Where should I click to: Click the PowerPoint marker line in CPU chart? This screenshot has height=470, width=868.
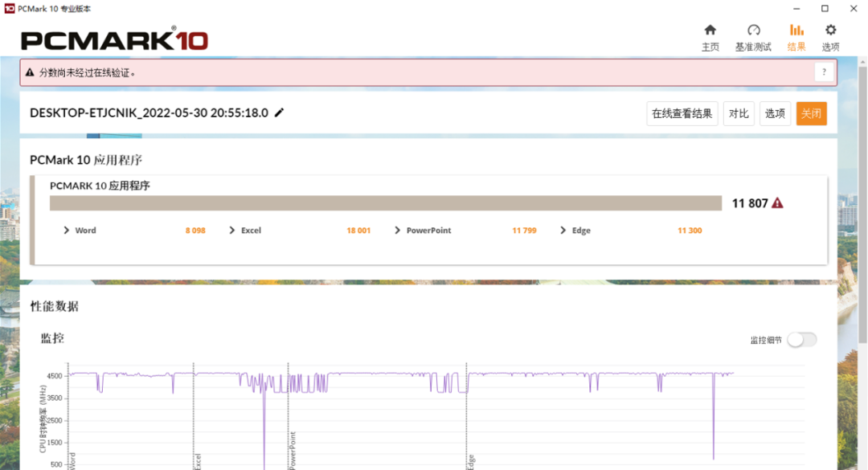pyautogui.click(x=289, y=415)
